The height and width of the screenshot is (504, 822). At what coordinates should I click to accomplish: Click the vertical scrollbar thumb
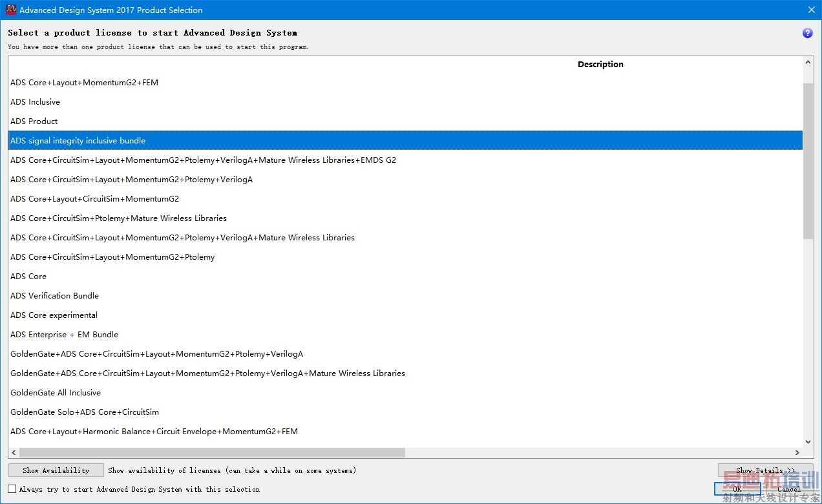(x=808, y=161)
